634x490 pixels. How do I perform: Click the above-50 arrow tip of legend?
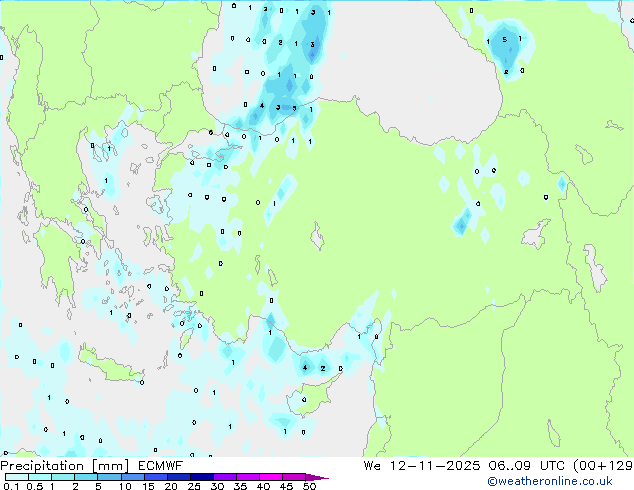click(317, 477)
